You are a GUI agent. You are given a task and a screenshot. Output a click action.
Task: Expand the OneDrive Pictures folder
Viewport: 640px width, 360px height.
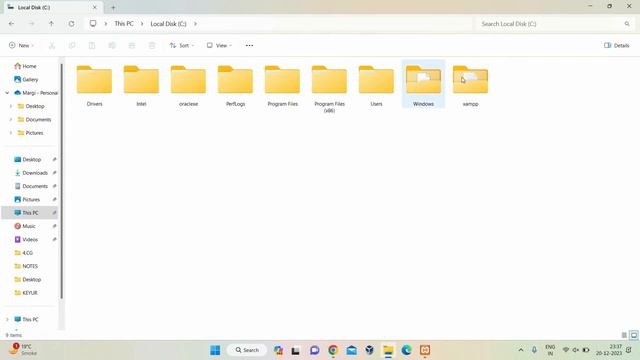click(x=11, y=133)
